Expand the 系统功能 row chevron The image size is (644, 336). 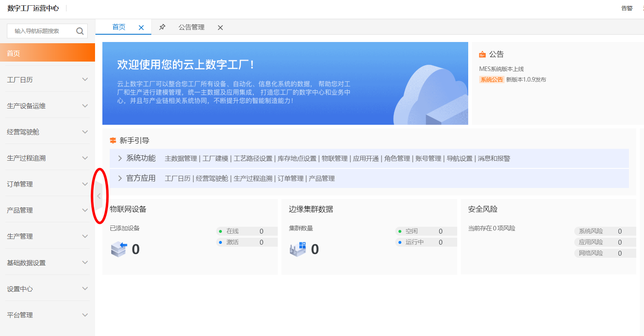[x=120, y=158]
